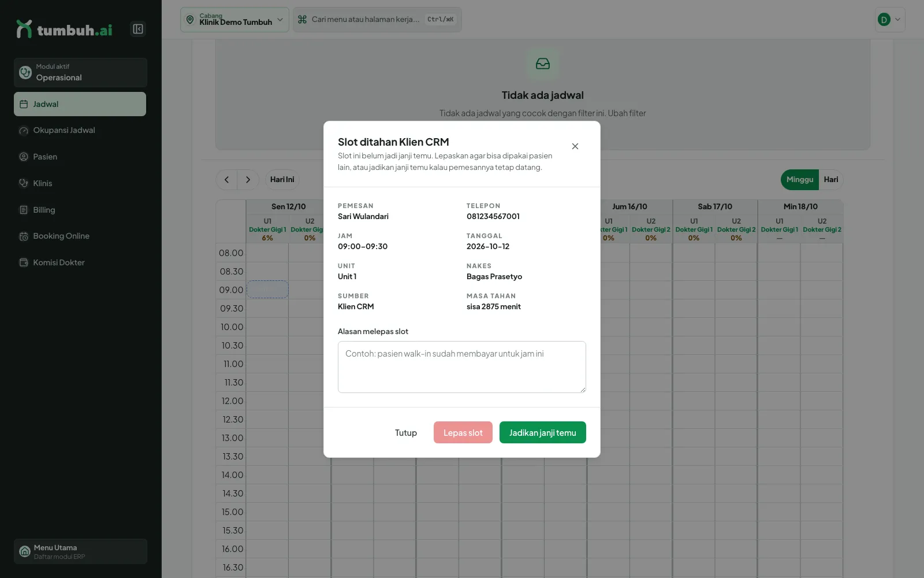Click phone number 081234567001

[x=493, y=216]
